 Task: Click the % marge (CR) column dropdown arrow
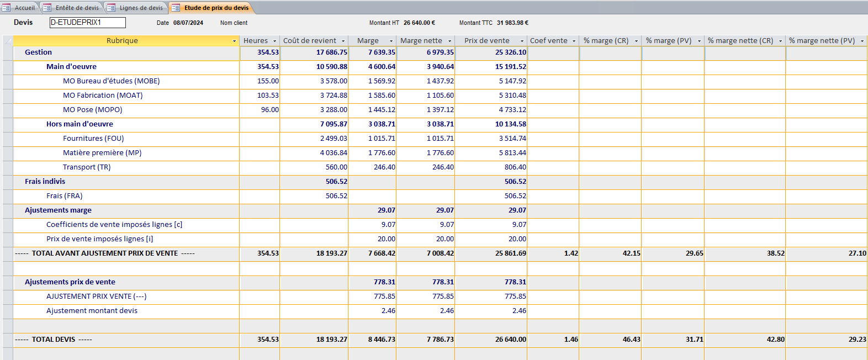pyautogui.click(x=636, y=41)
